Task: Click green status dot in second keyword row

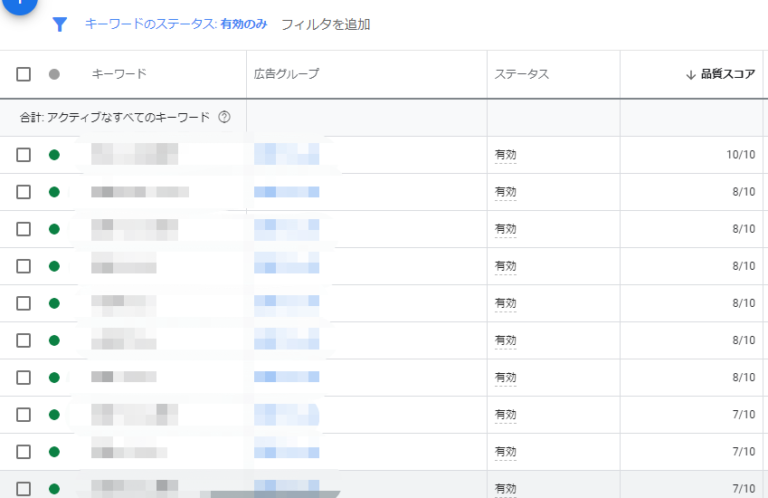Action: tap(54, 192)
